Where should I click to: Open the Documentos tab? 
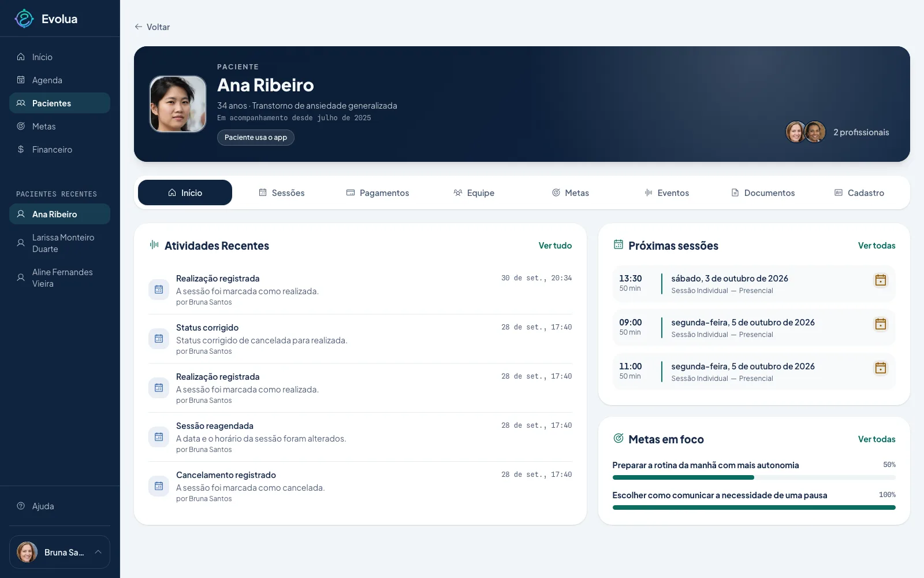763,192
